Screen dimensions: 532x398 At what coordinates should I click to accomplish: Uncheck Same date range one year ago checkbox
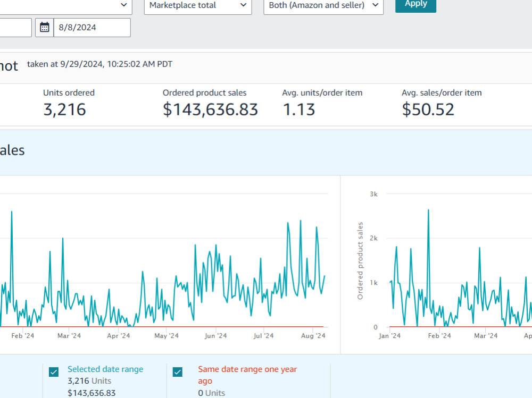pos(178,372)
